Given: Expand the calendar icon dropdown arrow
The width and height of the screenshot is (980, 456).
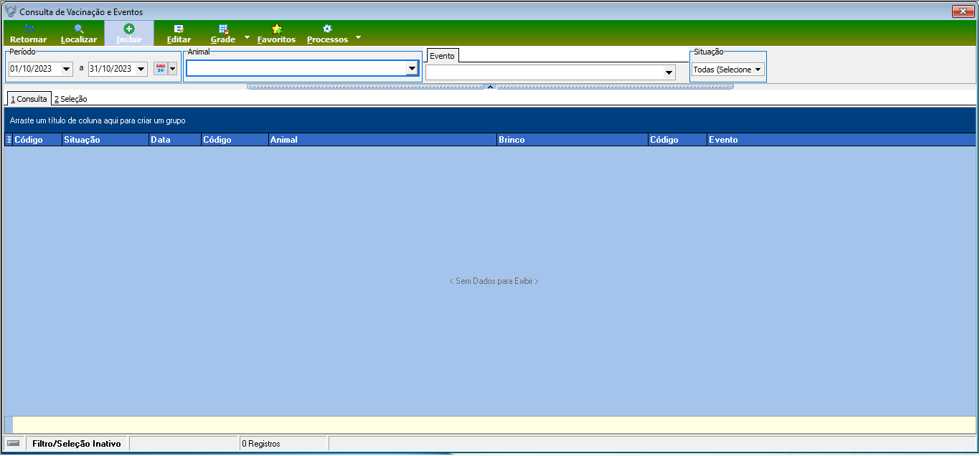Looking at the screenshot, I should [172, 69].
